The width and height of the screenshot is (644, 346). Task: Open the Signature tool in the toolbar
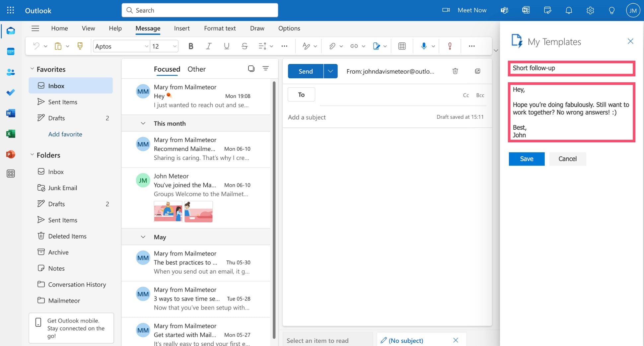pyautogui.click(x=377, y=46)
